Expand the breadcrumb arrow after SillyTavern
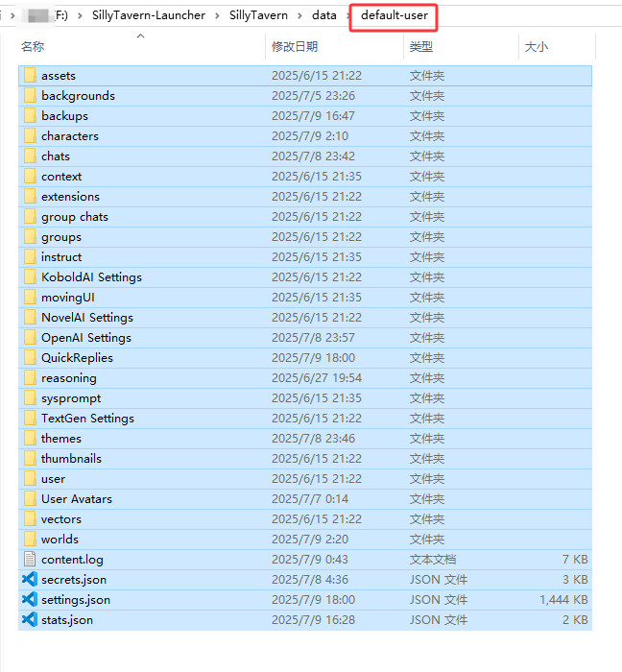Screen dimensions: 622x672 click(x=299, y=15)
